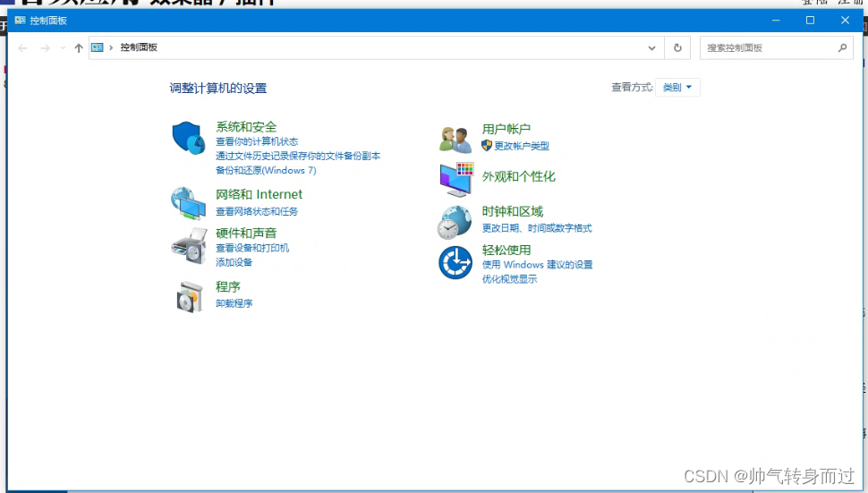Focus the 搜索控制面板 search box
The image size is (868, 493).
pyautogui.click(x=776, y=47)
